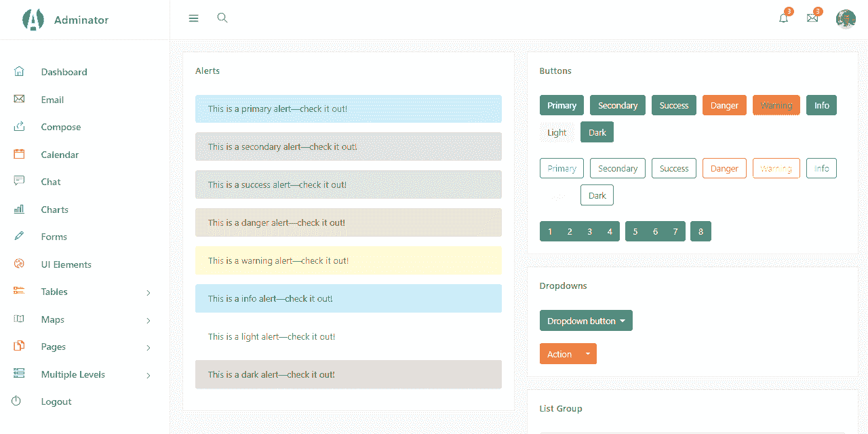Go to Email in sidebar
Screen dimensions: 868x434
coord(52,100)
